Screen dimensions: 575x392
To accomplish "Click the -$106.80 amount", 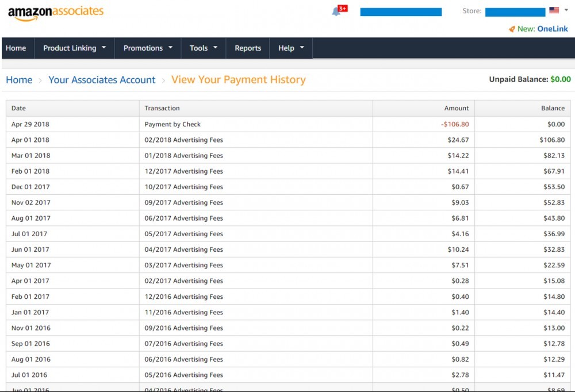I will click(x=455, y=124).
